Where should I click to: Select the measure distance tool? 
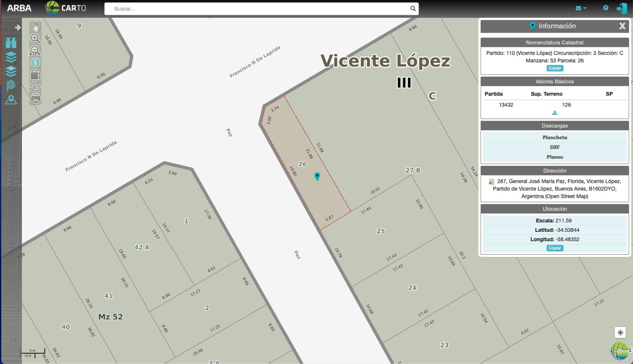click(35, 87)
